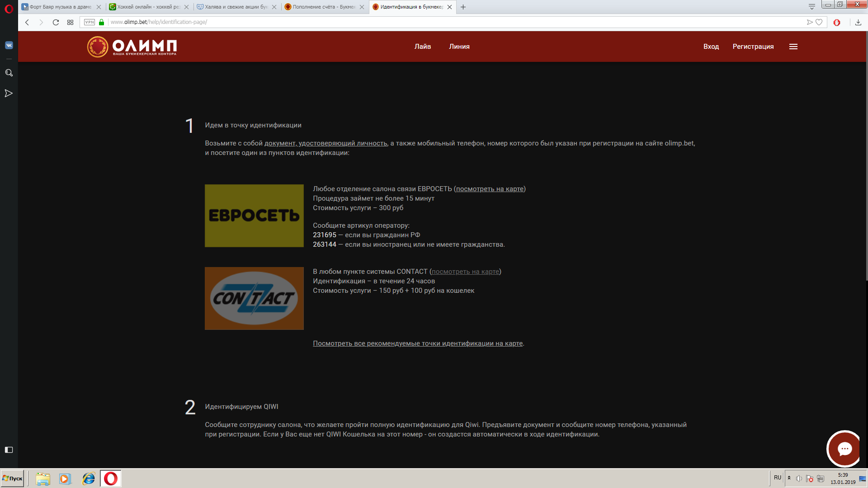Open all recommended identification points map link
The width and height of the screenshot is (868, 488).
pyautogui.click(x=418, y=343)
